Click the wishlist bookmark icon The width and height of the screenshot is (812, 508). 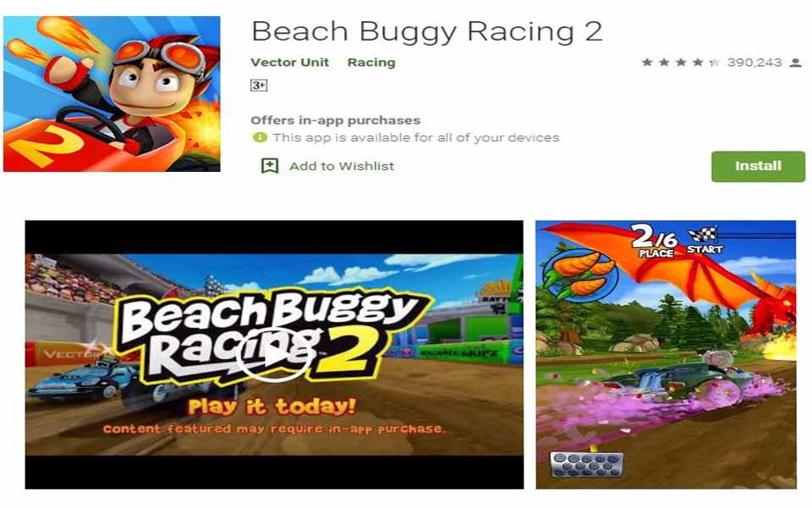coord(270,166)
